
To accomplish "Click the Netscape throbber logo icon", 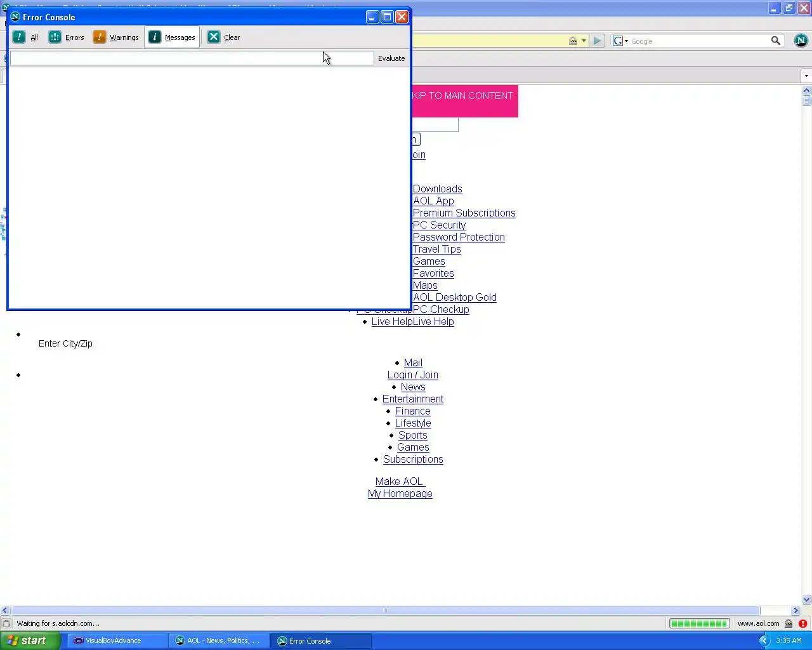I will [x=801, y=41].
